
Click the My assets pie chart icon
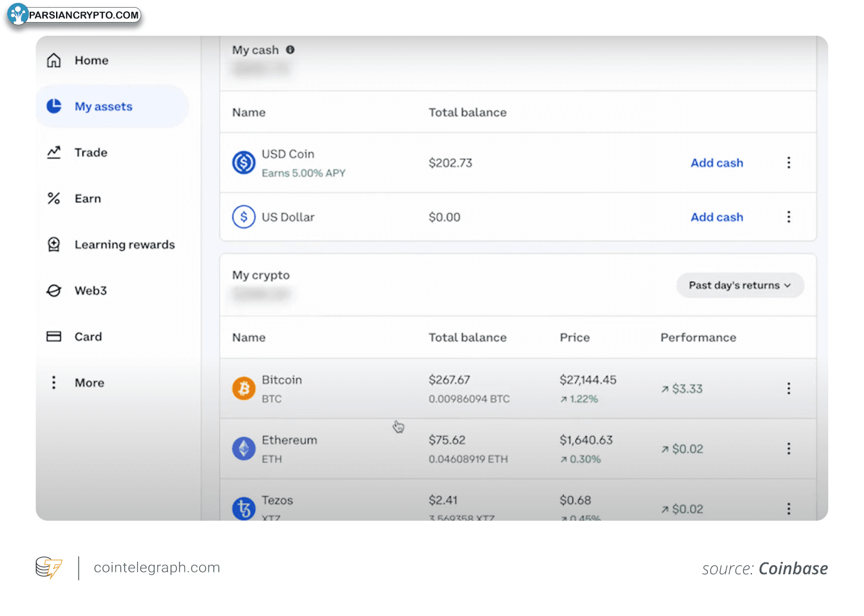coord(54,106)
